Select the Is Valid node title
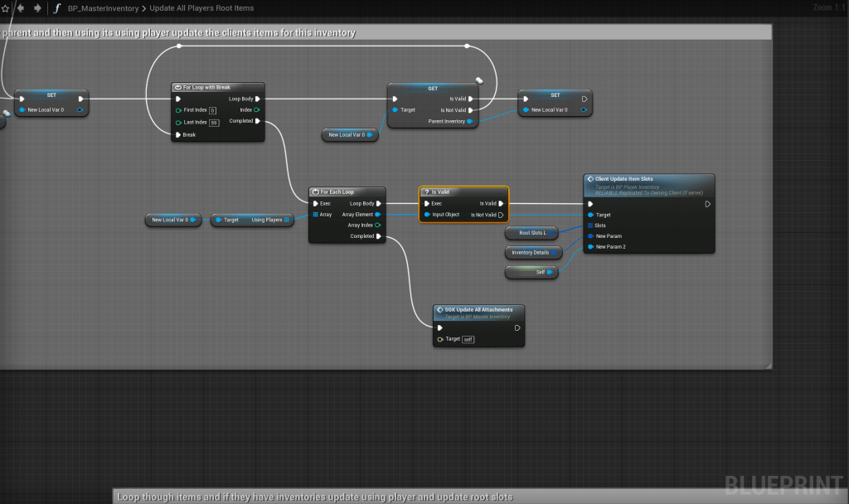849x504 pixels. pos(464,191)
